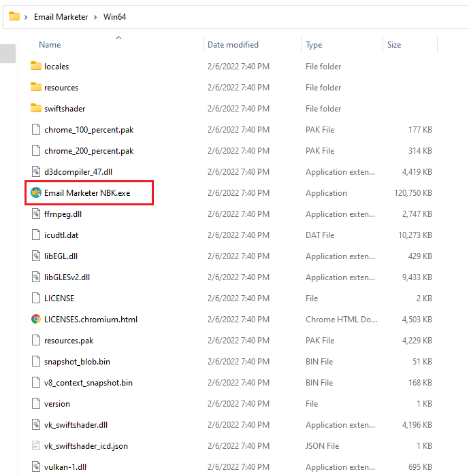Select the locales folder name
469x476 pixels.
[x=56, y=67]
